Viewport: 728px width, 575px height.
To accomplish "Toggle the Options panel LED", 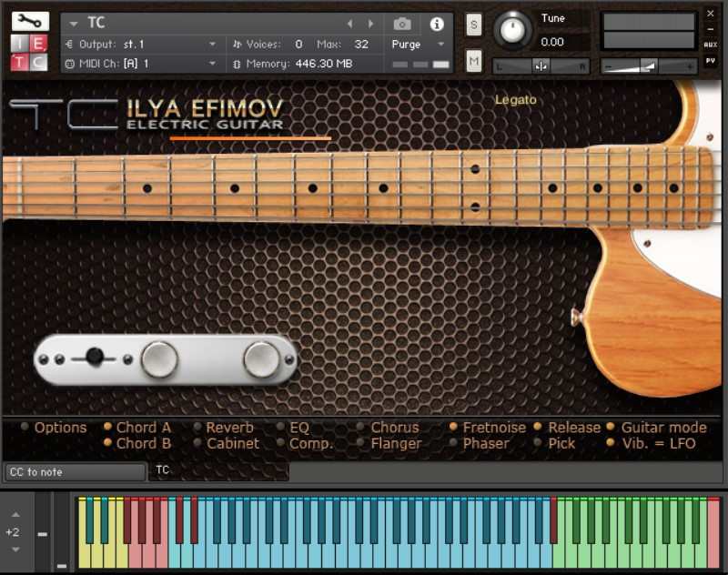I will (x=25, y=427).
